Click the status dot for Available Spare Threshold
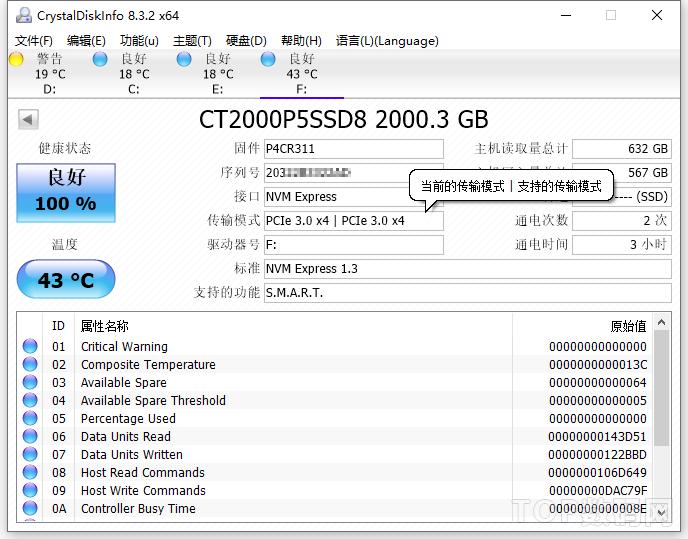This screenshot has width=688, height=539. [30, 400]
